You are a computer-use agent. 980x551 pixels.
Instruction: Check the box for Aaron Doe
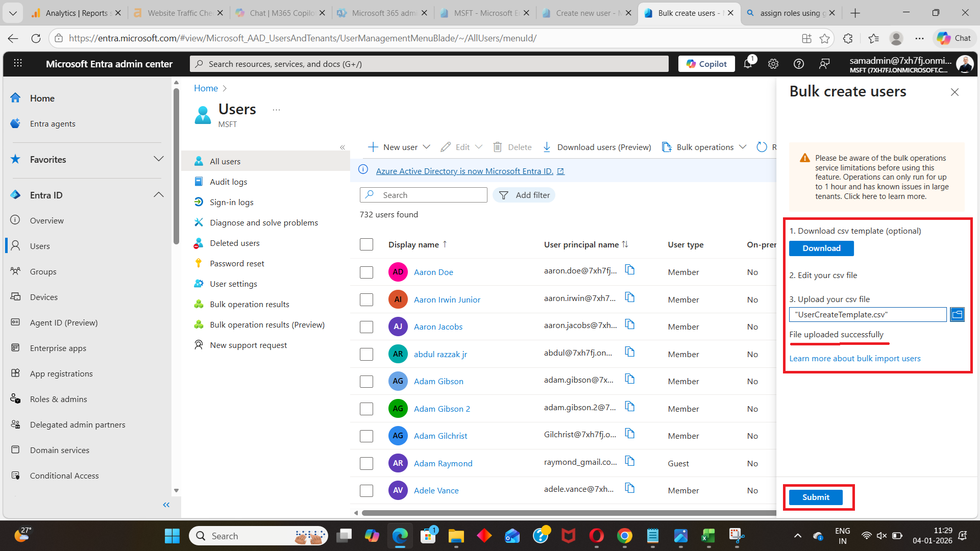coord(366,272)
